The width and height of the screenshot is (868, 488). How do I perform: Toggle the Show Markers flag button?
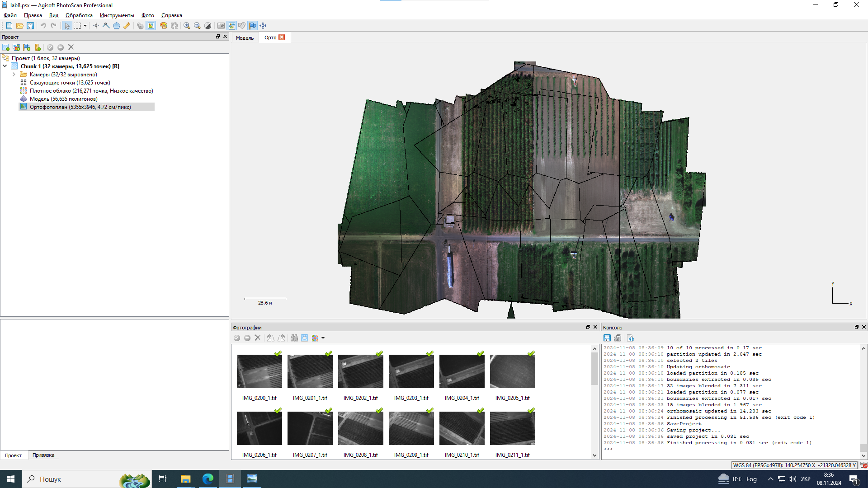[253, 26]
